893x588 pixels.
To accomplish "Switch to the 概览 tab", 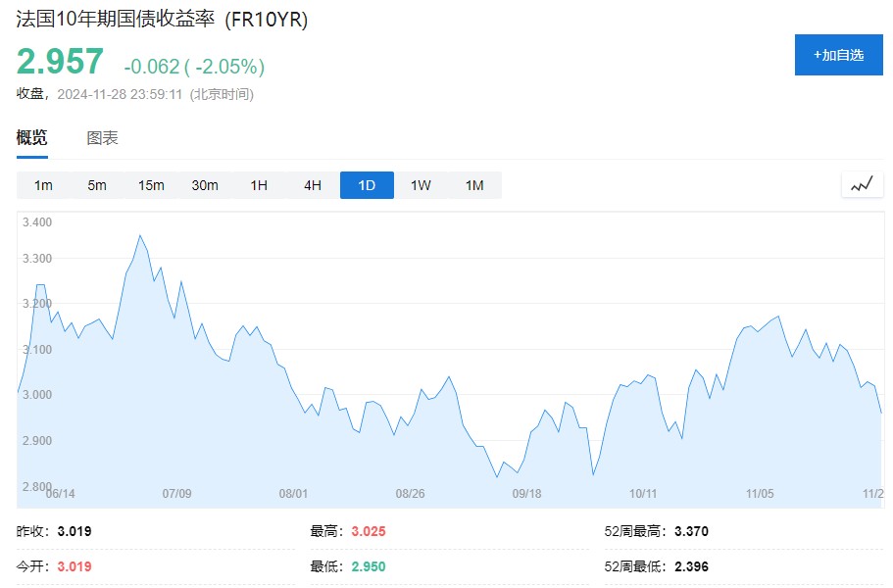I will pyautogui.click(x=31, y=138).
